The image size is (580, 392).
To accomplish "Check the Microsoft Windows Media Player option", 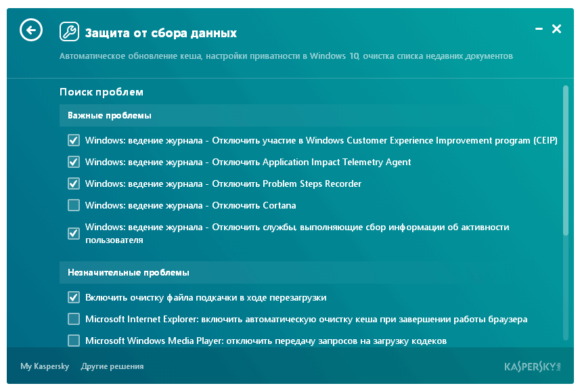I will click(x=74, y=341).
